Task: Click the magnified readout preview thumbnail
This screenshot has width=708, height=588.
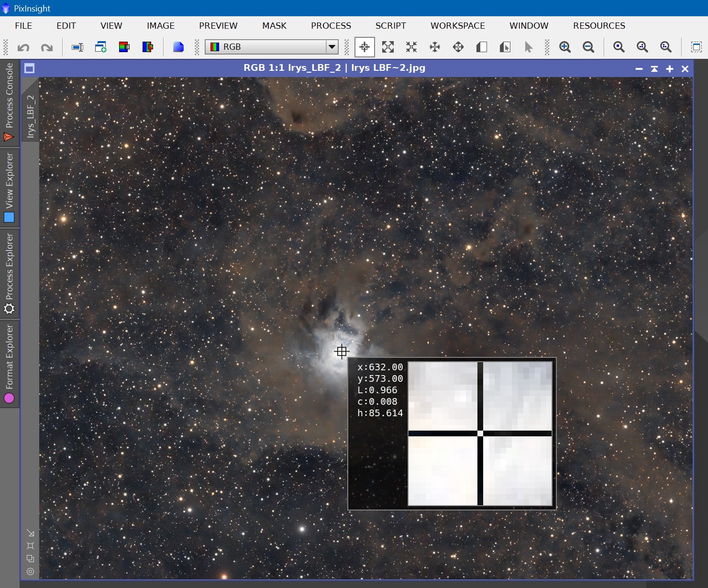Action: coord(480,433)
